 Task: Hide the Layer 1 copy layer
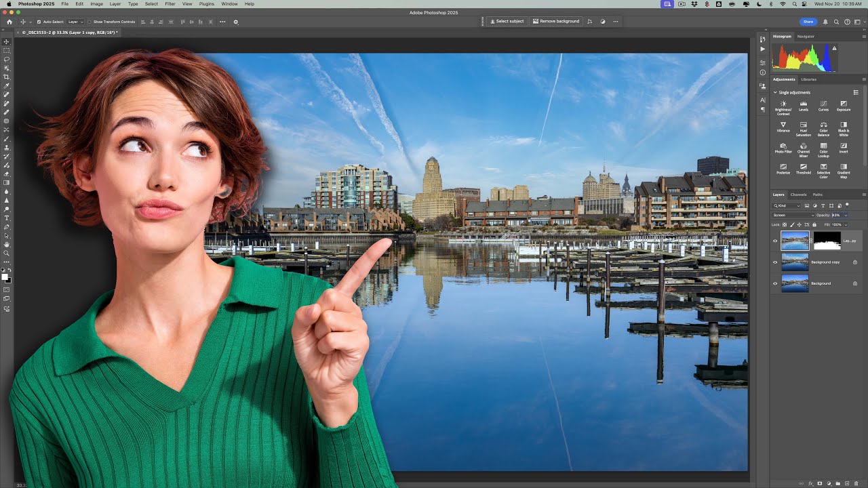pyautogui.click(x=775, y=241)
